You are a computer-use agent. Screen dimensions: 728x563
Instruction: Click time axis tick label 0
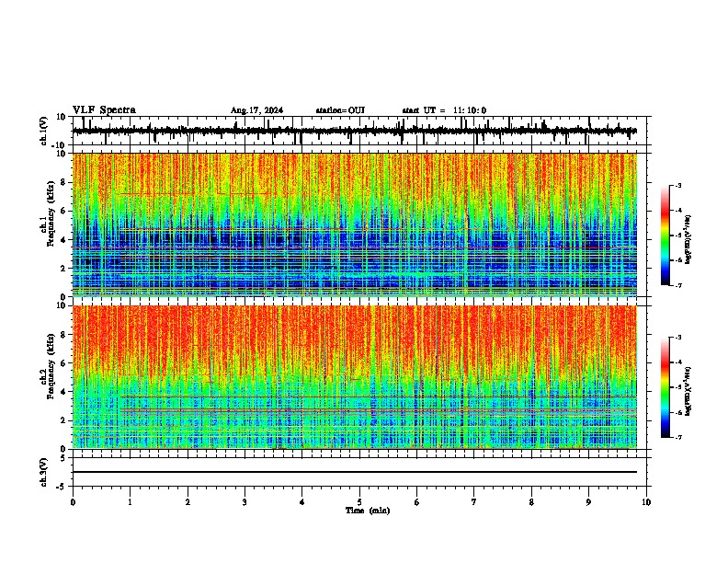[73, 502]
